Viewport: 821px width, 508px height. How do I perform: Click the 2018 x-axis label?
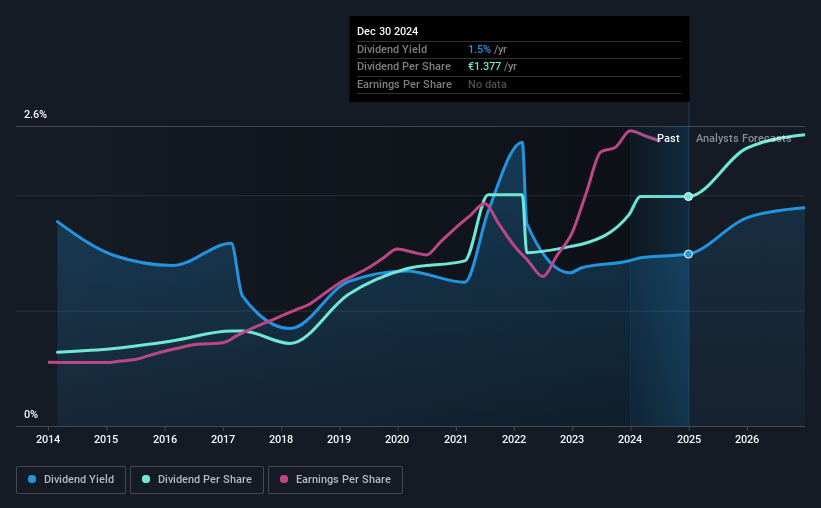[x=281, y=439]
